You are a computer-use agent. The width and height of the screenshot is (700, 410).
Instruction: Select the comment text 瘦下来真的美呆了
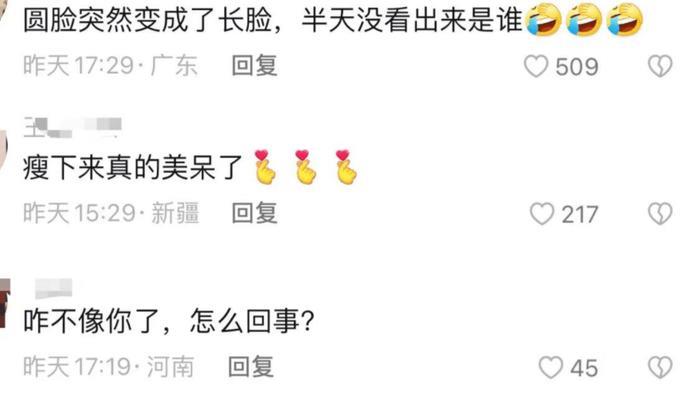coord(133,167)
